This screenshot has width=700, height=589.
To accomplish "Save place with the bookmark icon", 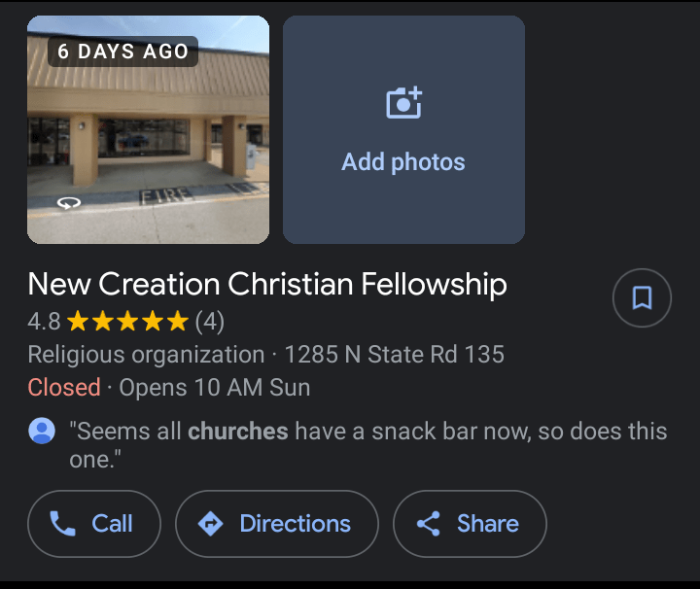I will (x=643, y=297).
